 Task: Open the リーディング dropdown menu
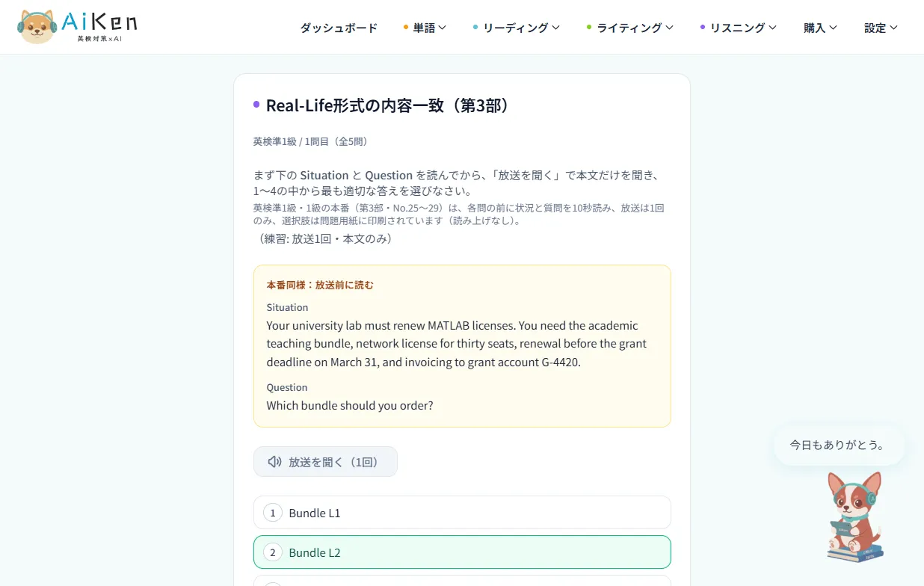pyautogui.click(x=516, y=28)
